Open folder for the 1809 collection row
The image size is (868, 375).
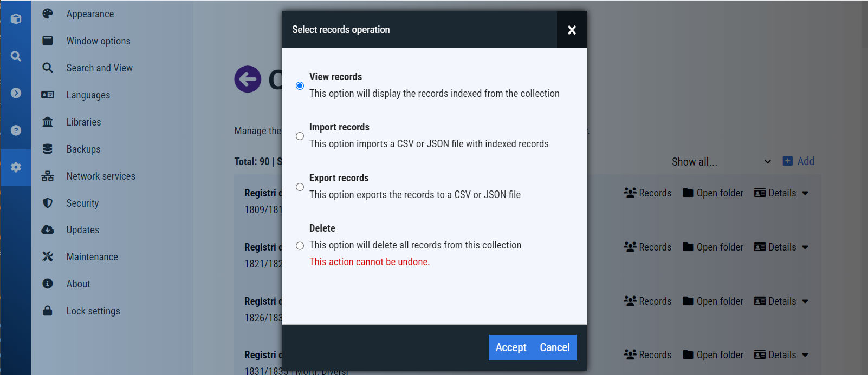coord(713,193)
